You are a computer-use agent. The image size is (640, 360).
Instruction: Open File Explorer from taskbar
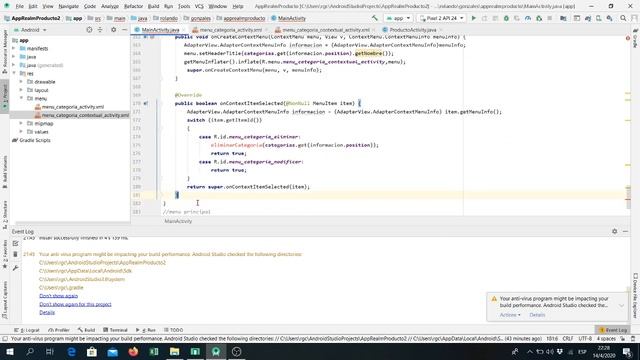(174, 351)
